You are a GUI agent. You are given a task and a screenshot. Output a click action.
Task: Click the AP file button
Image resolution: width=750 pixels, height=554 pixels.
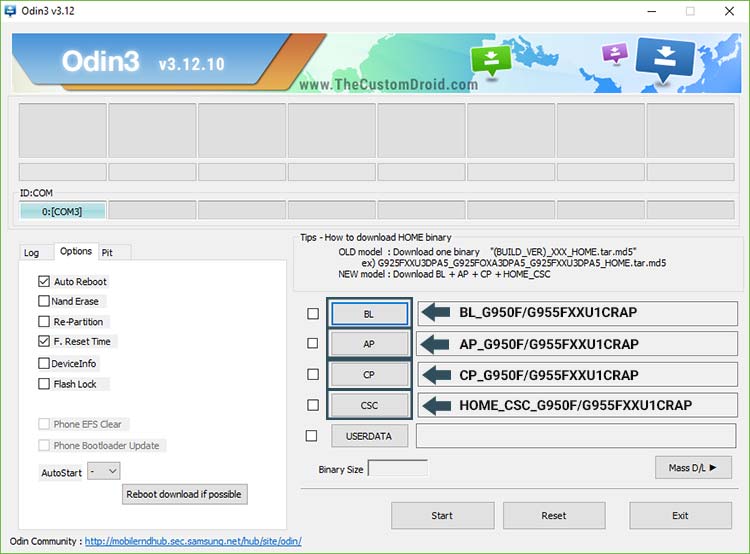369,344
